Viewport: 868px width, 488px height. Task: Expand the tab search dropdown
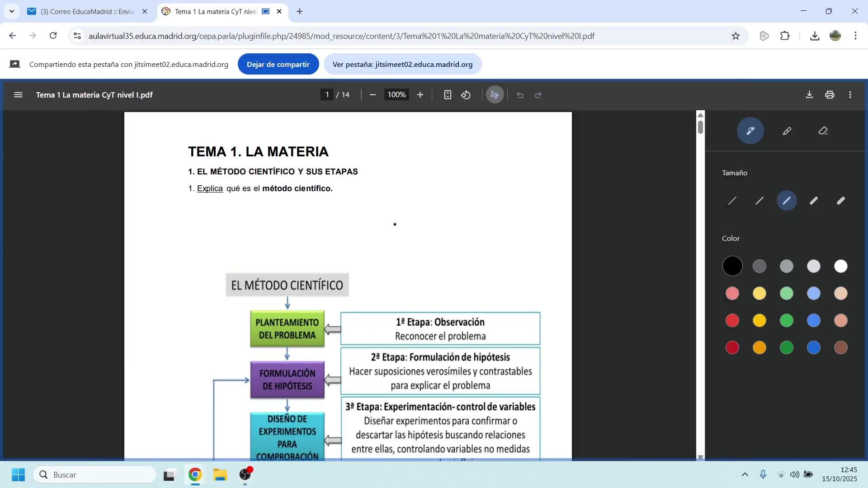11,11
